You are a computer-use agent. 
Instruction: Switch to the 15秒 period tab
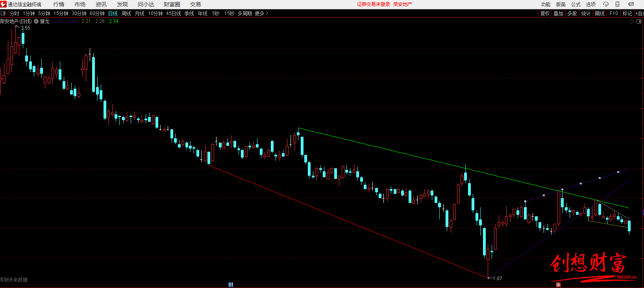point(229,13)
